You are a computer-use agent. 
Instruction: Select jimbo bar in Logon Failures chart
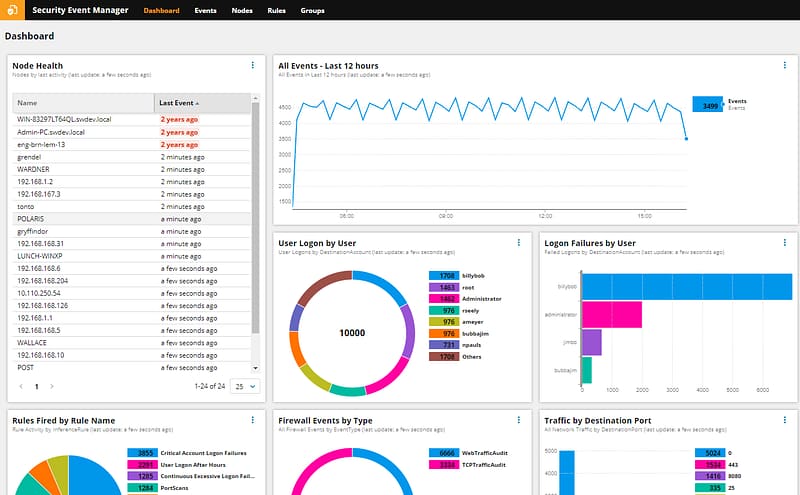coord(592,342)
